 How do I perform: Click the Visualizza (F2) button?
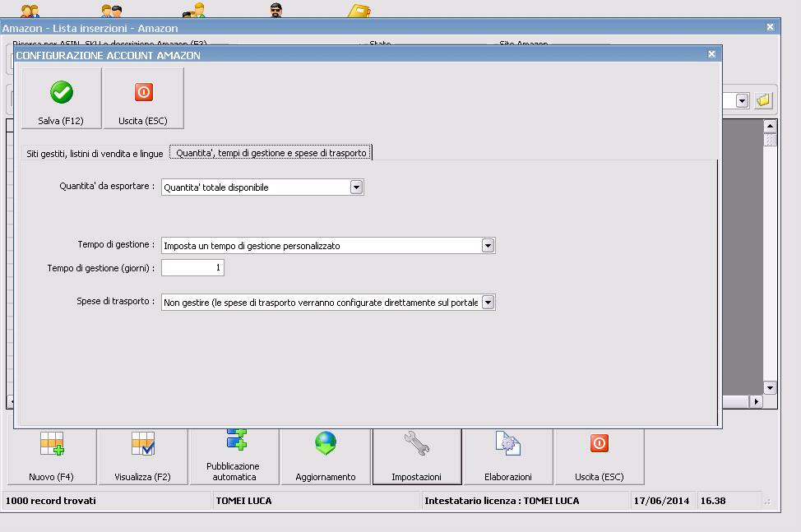pyautogui.click(x=142, y=456)
